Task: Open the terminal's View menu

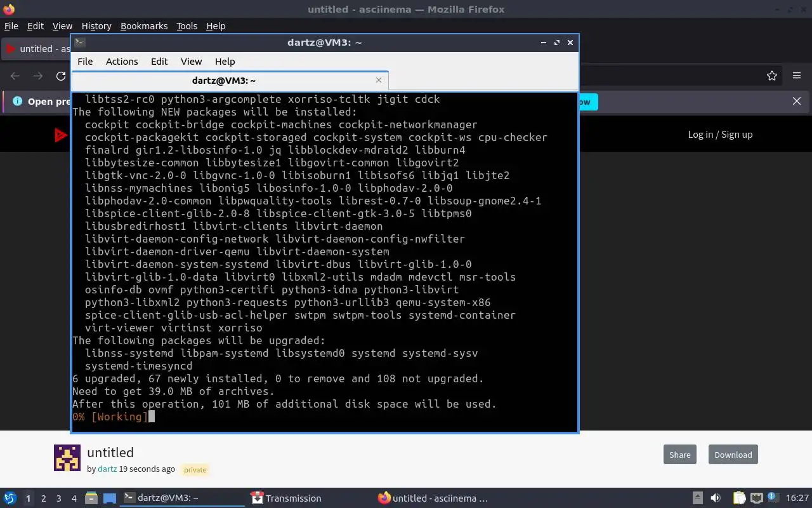Action: 191,62
